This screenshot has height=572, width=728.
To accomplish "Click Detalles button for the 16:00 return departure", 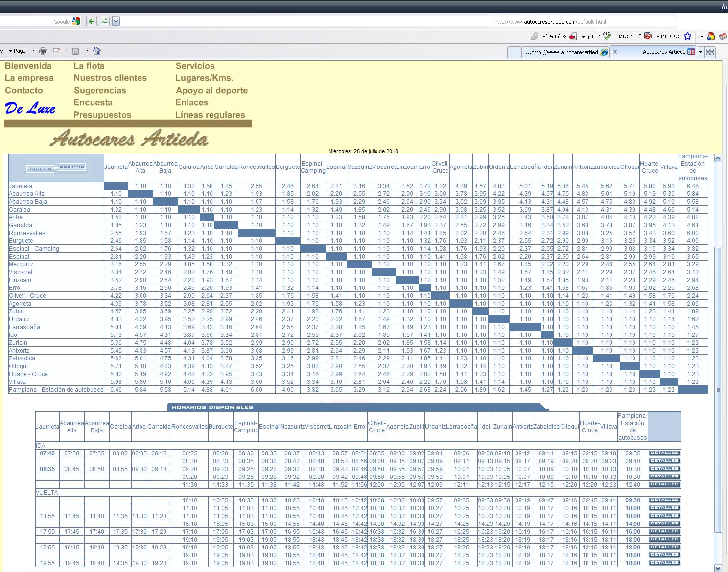I will pyautogui.click(x=664, y=531).
